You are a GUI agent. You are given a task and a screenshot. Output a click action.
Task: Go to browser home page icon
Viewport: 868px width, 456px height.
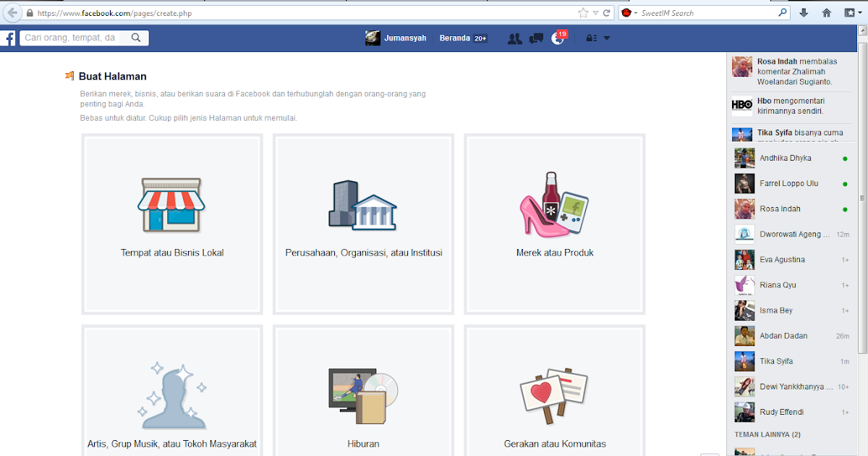click(x=827, y=13)
